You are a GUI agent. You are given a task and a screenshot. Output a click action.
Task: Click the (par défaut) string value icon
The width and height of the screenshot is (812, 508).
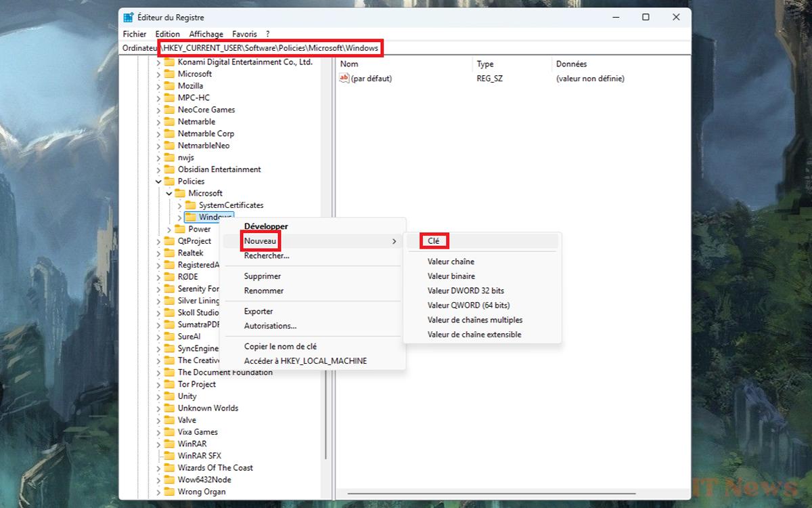pos(344,78)
